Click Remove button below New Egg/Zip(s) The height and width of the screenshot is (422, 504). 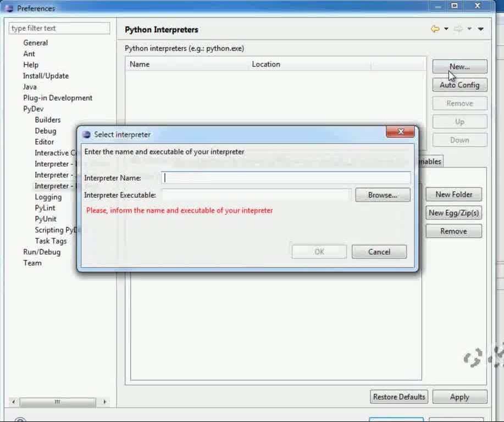coord(453,231)
